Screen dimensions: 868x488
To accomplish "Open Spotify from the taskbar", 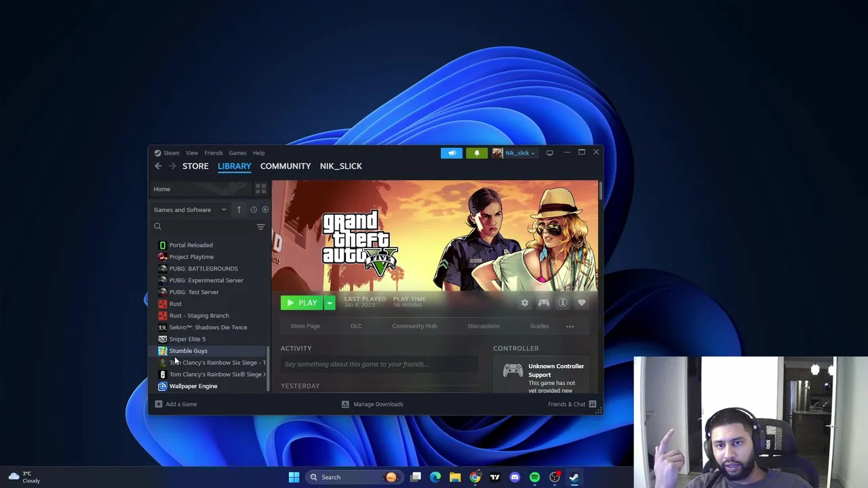I will point(534,477).
